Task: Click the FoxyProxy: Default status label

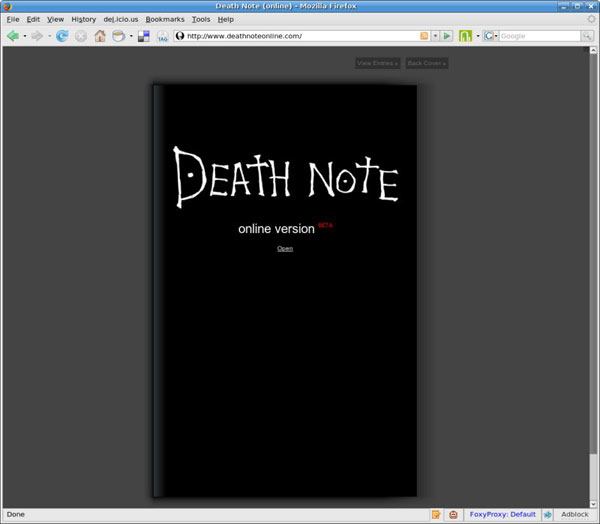Action: pyautogui.click(x=503, y=514)
